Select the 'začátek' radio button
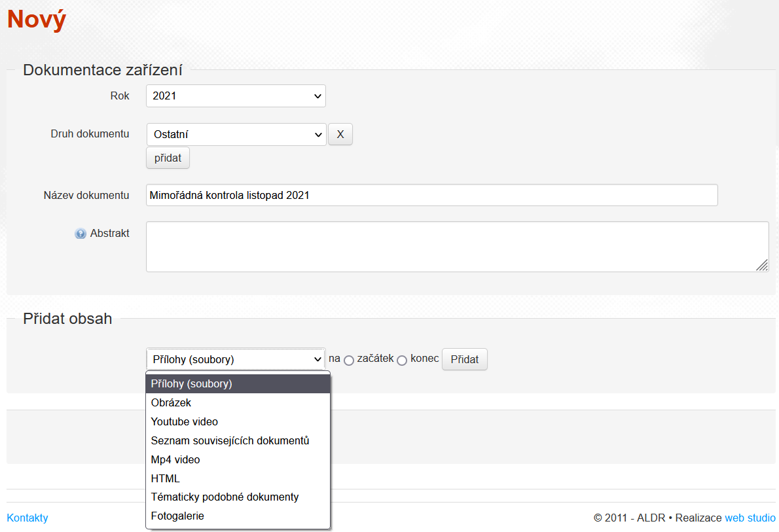 (x=349, y=361)
